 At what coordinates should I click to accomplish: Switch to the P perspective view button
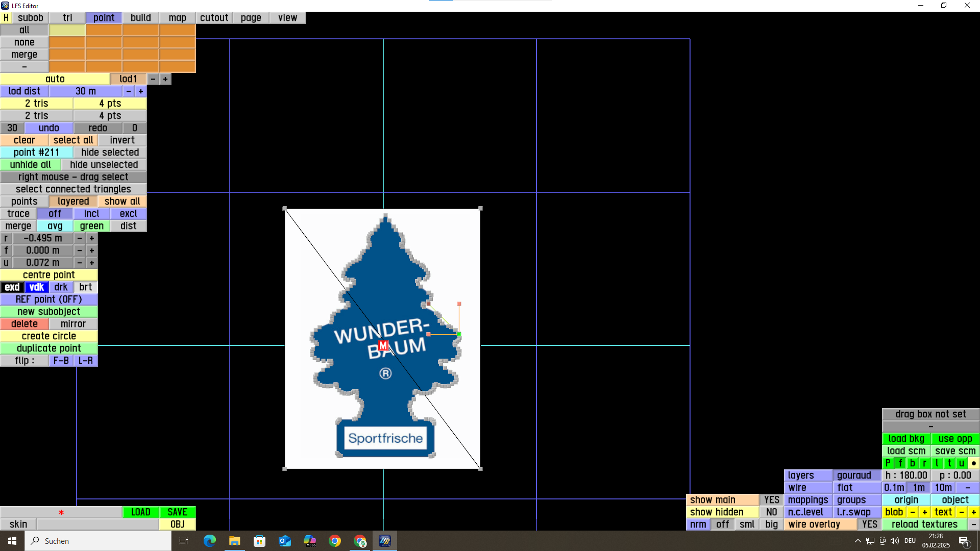click(x=888, y=463)
